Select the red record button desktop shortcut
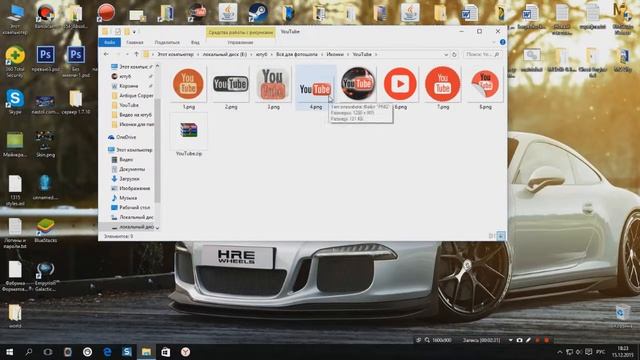Viewport: 640px width, 360px height. [106, 12]
